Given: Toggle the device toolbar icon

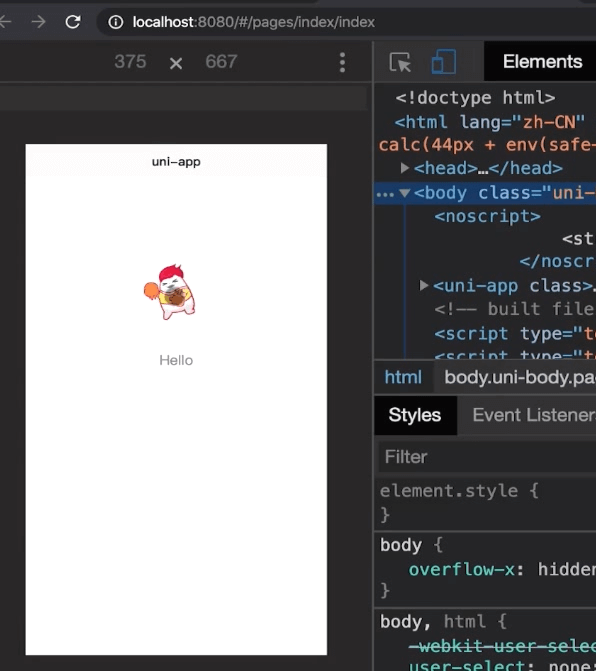Looking at the screenshot, I should coord(444,62).
